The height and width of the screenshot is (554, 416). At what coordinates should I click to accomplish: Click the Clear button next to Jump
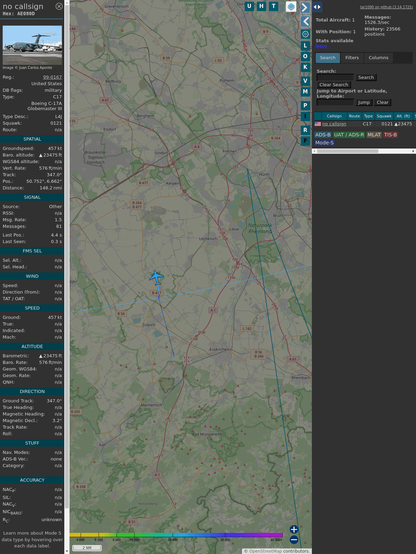point(382,102)
